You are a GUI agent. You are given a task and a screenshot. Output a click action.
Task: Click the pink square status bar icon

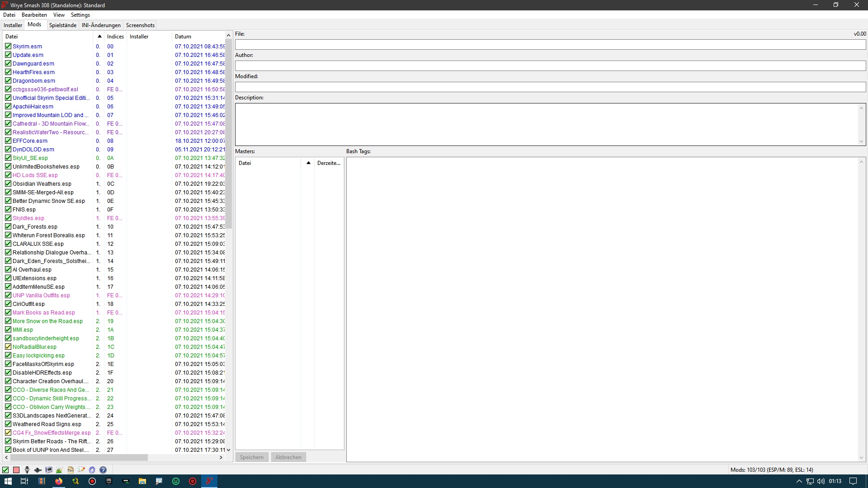click(16, 470)
